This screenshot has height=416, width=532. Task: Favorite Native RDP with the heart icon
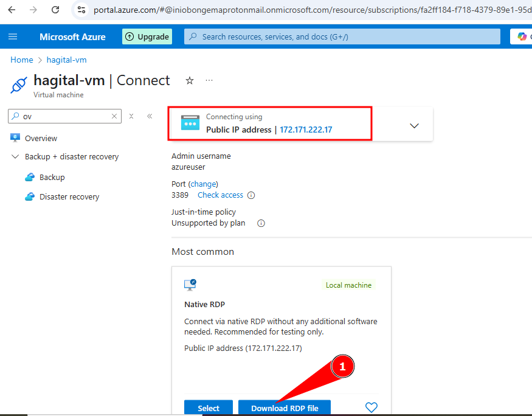[x=371, y=407]
